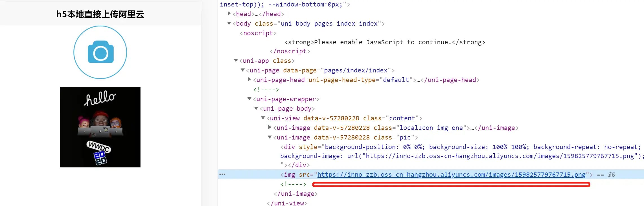Screen dimensions: 644x206
Task: Collapse the uni-page-body element
Action: [256, 108]
